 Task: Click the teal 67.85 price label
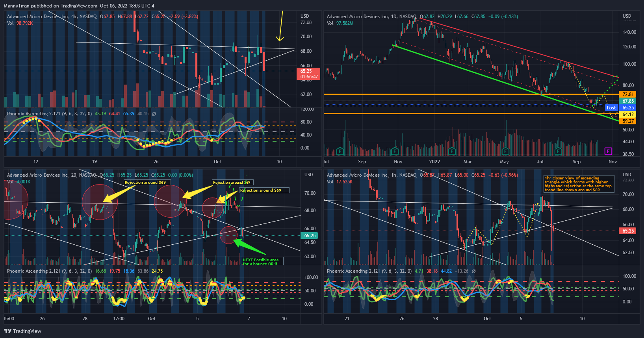[x=628, y=101]
